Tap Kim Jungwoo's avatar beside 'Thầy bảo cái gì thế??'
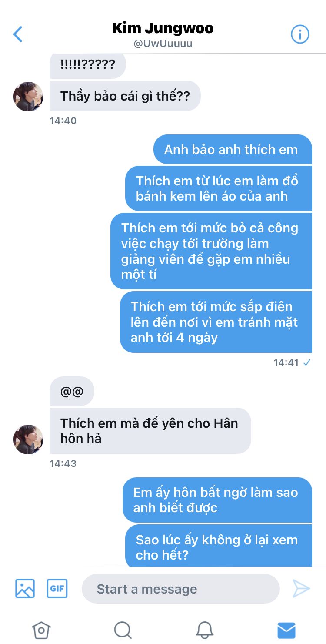Image resolution: width=326 pixels, height=644 pixels. tap(28, 96)
